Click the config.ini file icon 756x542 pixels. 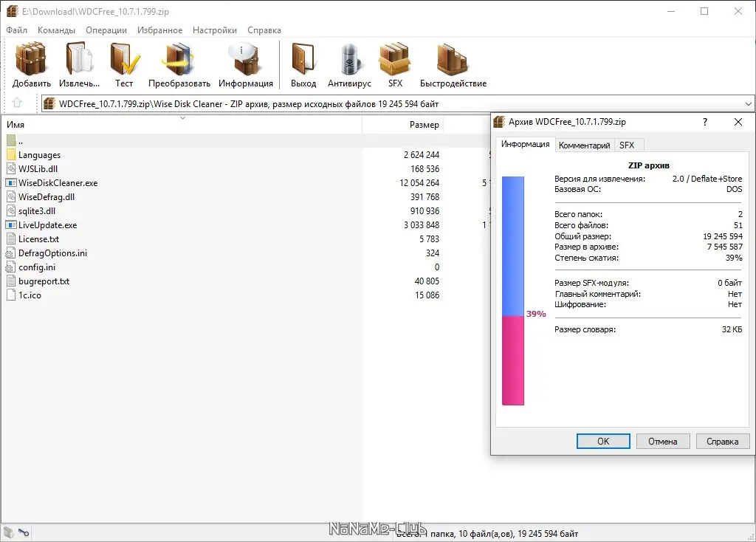pos(10,267)
